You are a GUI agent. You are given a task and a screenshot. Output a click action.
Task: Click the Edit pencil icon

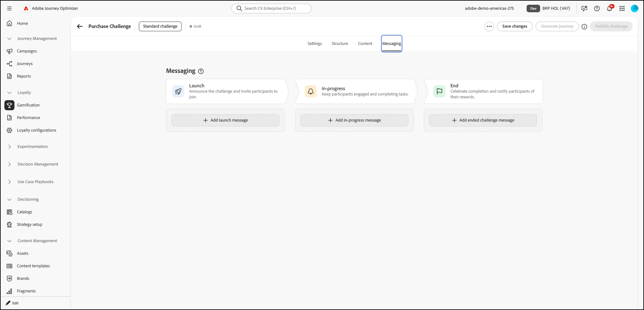click(8, 303)
